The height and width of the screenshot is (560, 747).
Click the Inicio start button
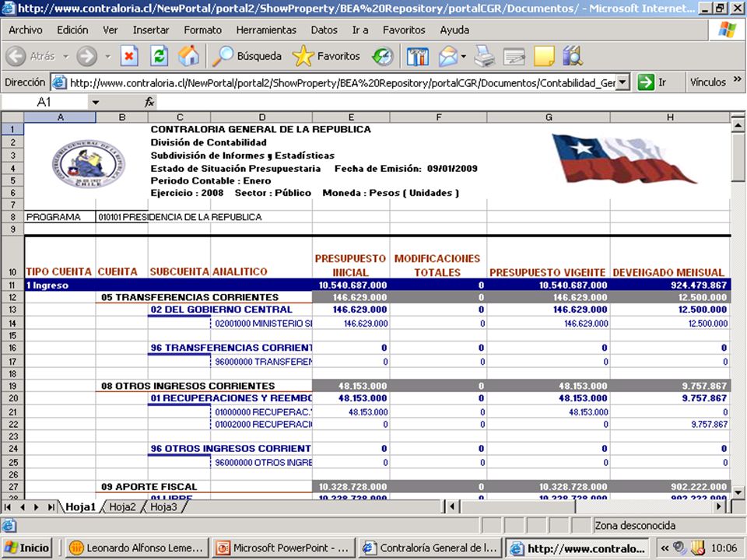point(27,548)
